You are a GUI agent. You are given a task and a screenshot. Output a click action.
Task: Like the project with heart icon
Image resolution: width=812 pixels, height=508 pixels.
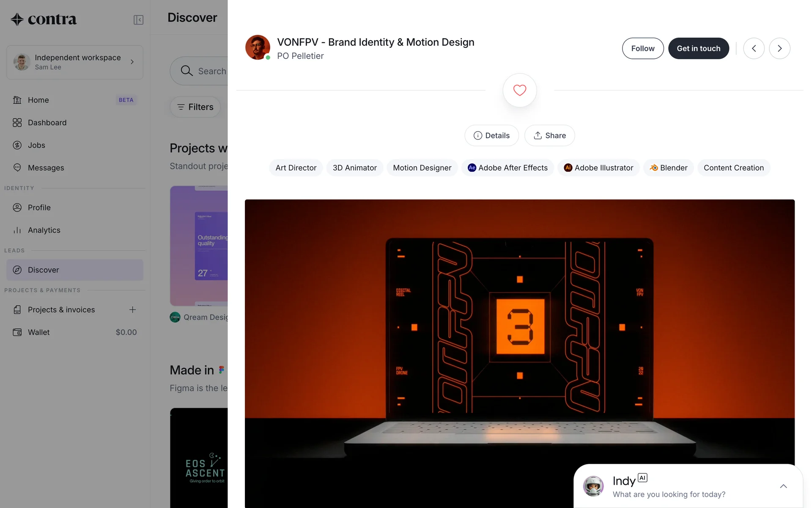pos(519,90)
